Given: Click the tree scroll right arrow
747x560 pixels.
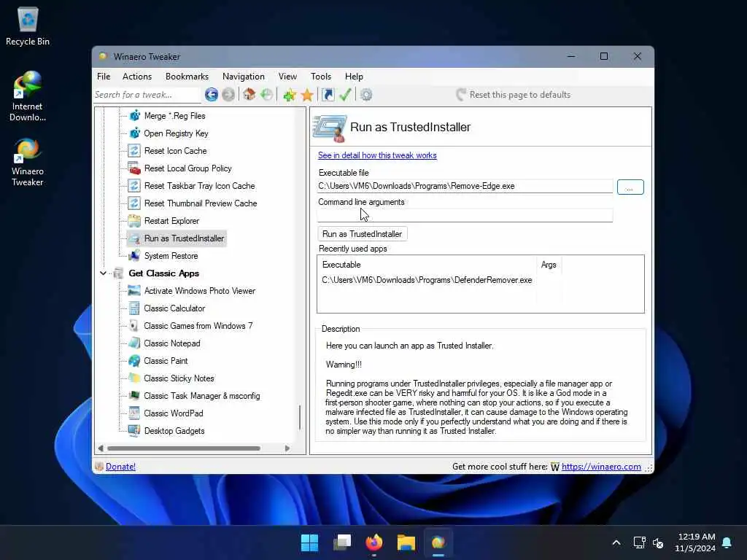Looking at the screenshot, I should (287, 448).
